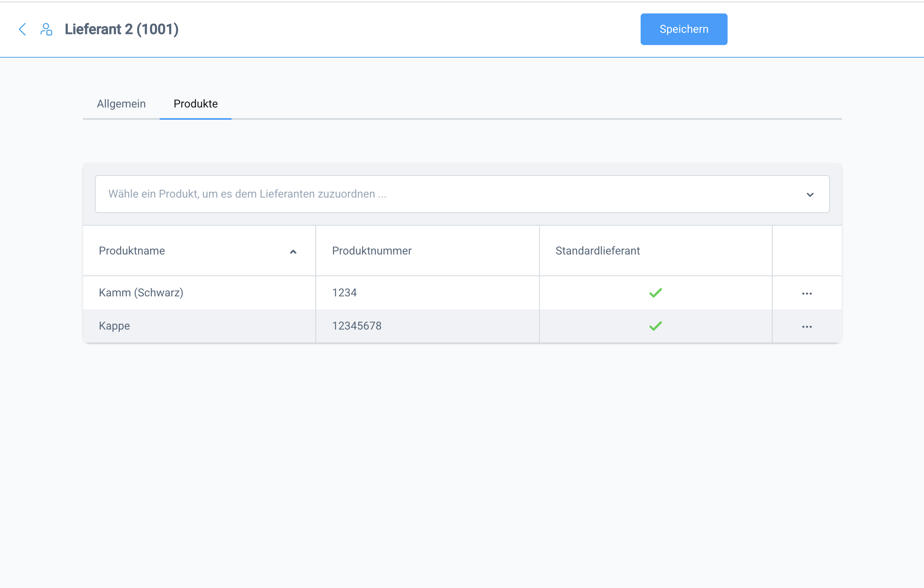Select the Produkte tab
The height and width of the screenshot is (588, 924).
coord(196,104)
